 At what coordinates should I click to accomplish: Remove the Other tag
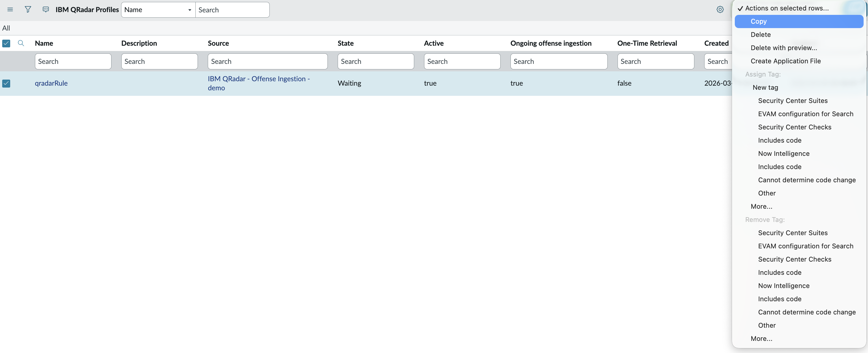(x=799, y=325)
